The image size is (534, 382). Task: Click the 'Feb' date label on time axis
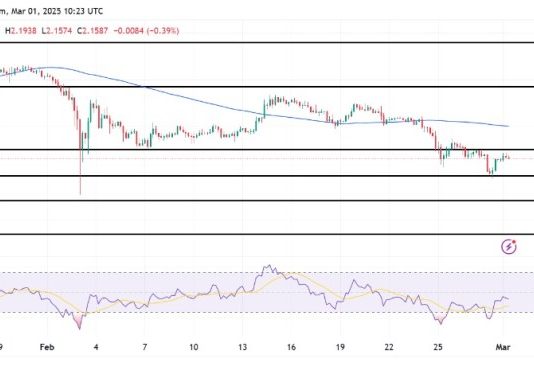[x=47, y=347]
